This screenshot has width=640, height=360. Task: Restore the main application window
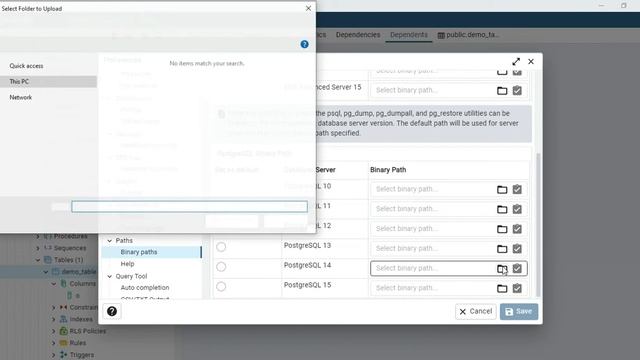pyautogui.click(x=623, y=5)
